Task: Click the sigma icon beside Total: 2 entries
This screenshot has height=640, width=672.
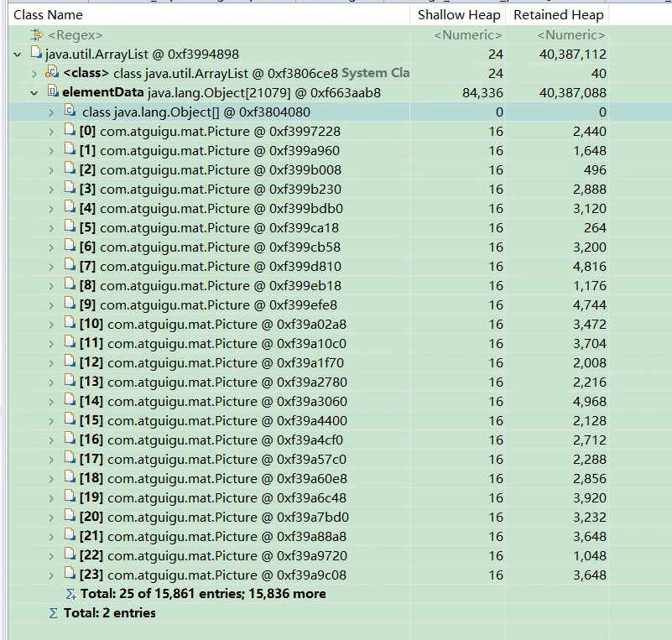Action: coord(53,613)
